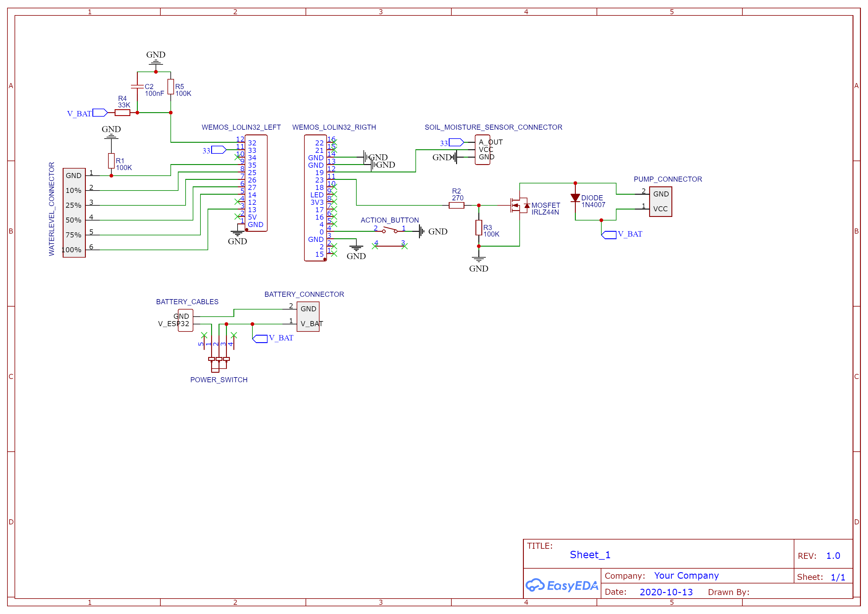Click the EasyEDA logo in title block
This screenshot has height=614, width=868.
pos(562,586)
